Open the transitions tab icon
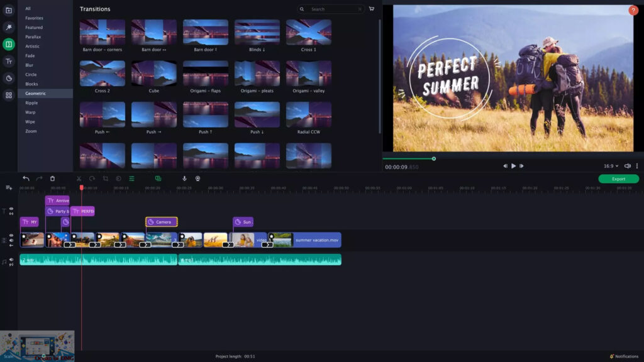This screenshot has height=362, width=644. coord(9,45)
